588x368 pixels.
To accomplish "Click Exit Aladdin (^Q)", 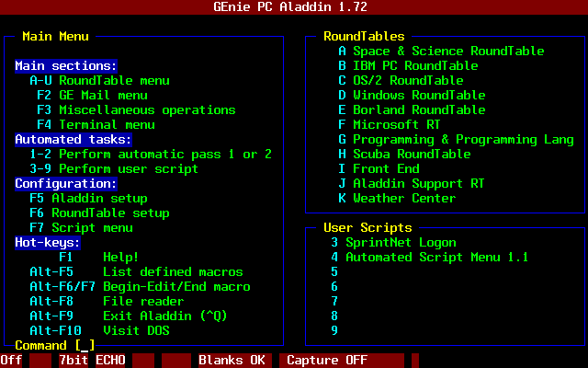I will (x=129, y=316).
